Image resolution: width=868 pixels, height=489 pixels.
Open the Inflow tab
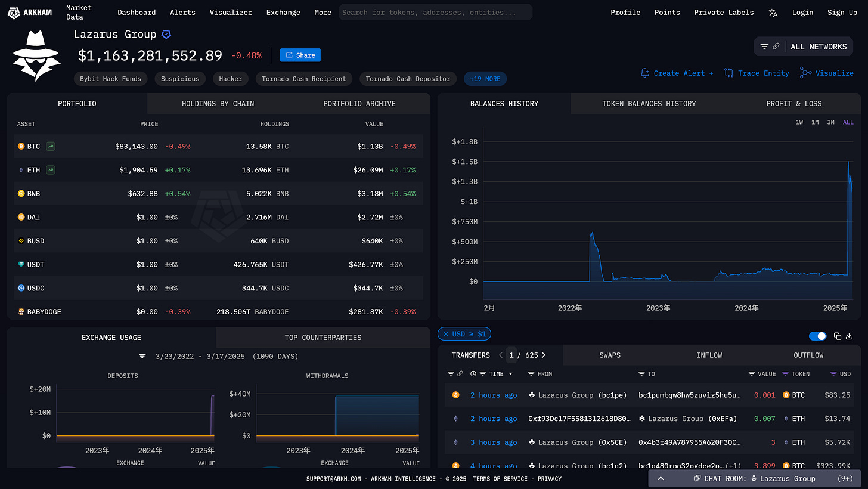coord(709,355)
